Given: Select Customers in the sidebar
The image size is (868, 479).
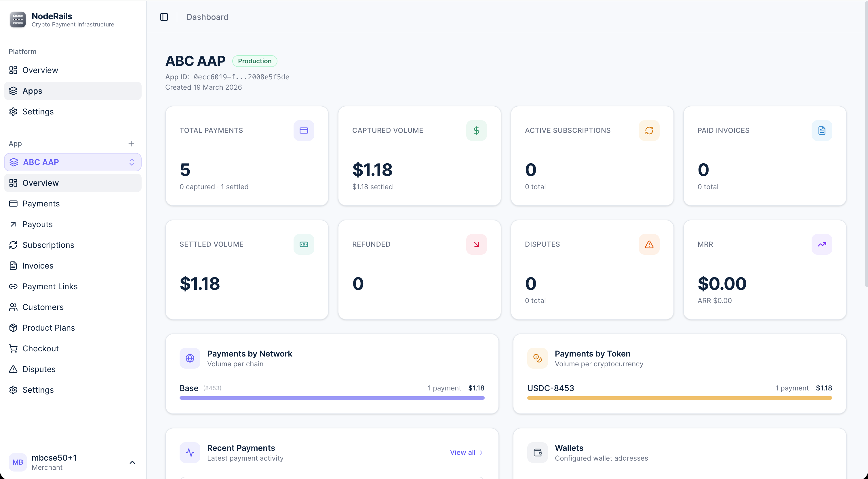Looking at the screenshot, I should coord(43,307).
